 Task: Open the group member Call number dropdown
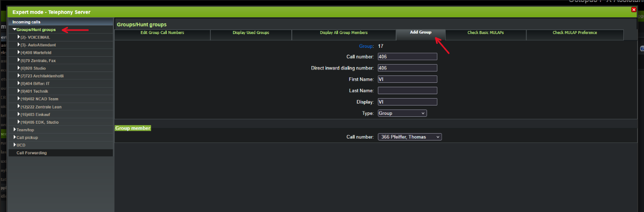tap(409, 137)
